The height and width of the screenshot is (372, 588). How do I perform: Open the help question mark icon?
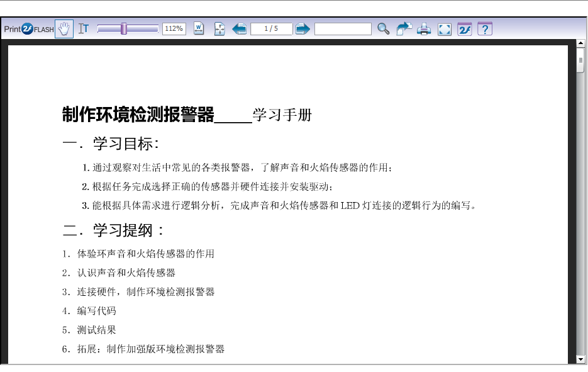[485, 29]
